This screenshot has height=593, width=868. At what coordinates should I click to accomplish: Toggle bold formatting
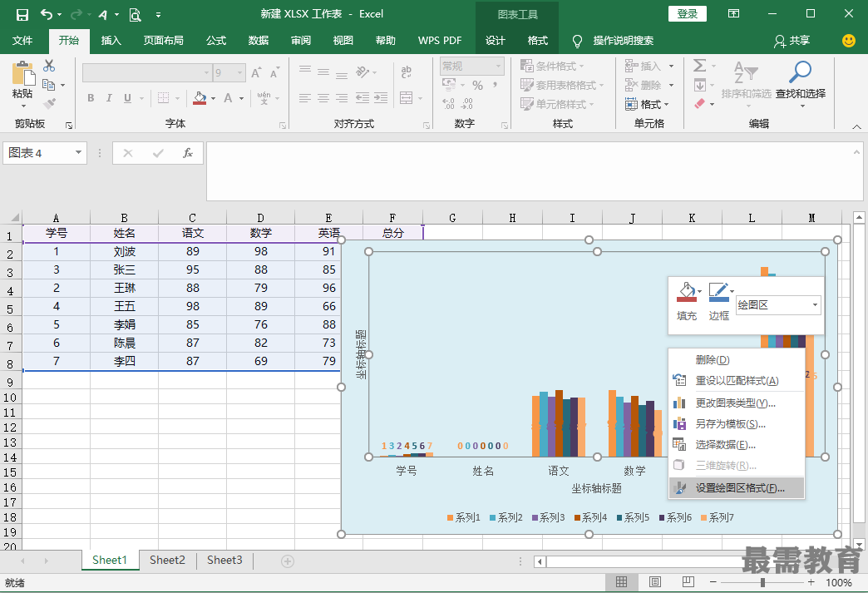point(91,98)
